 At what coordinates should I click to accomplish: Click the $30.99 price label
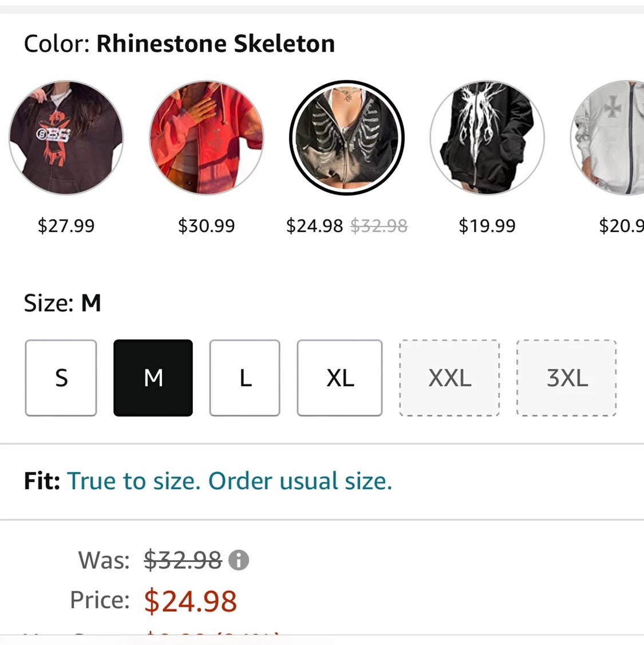pyautogui.click(x=207, y=226)
